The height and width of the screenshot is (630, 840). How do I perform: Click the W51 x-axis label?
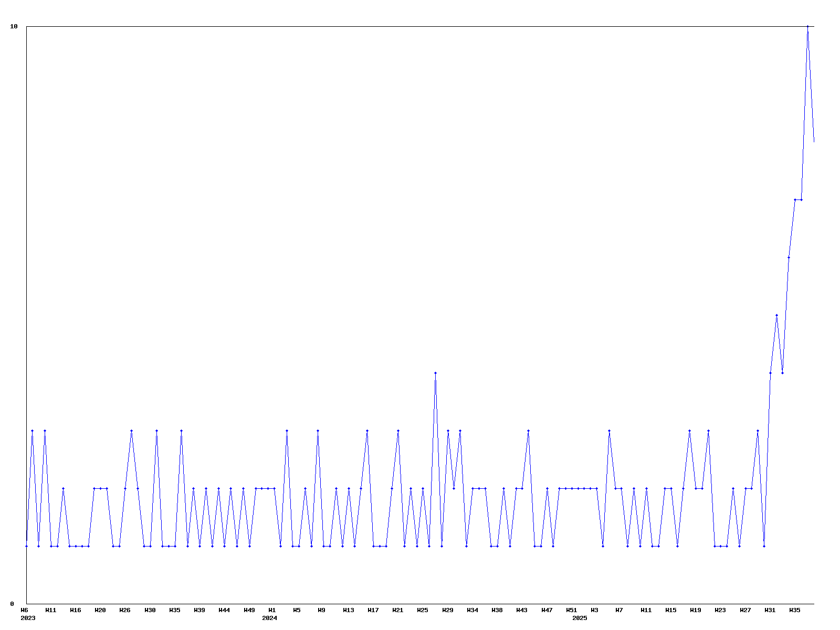click(x=572, y=610)
